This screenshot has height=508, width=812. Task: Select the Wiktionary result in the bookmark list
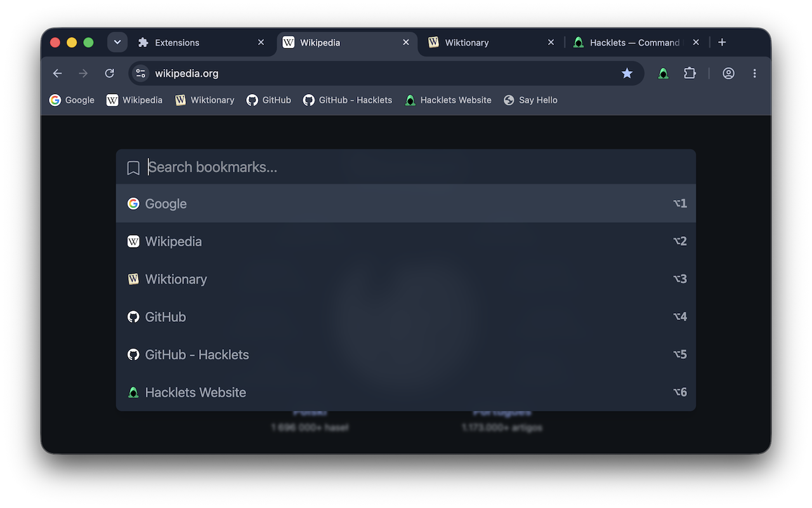pos(406,279)
